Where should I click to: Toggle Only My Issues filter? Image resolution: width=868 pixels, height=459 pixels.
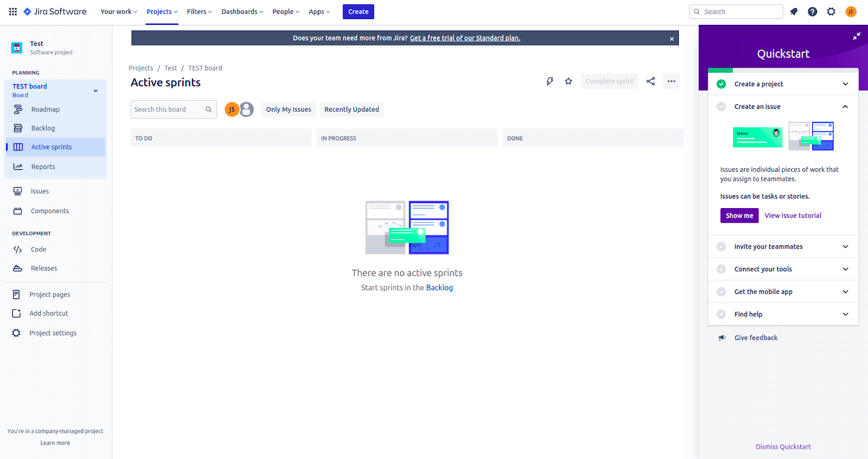click(288, 109)
